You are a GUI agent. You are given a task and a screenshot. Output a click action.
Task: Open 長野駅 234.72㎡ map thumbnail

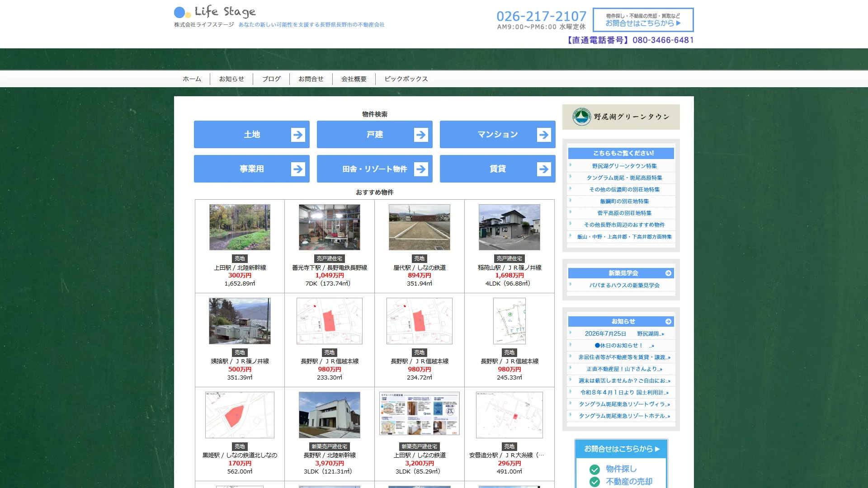420,321
